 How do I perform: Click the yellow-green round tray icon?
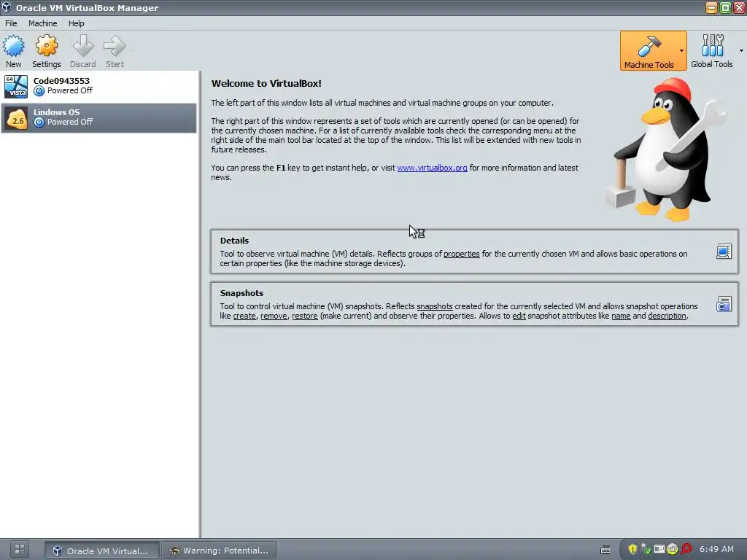click(672, 549)
